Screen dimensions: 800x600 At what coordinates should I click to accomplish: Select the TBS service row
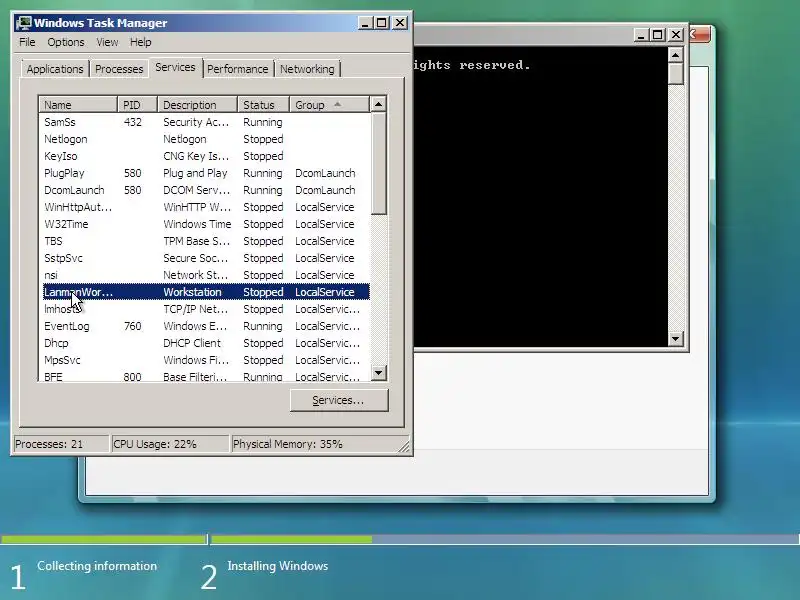click(x=206, y=241)
